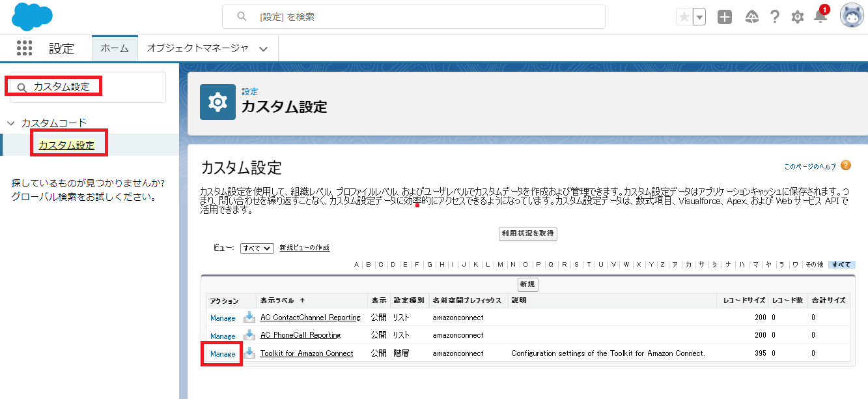Click the カスタム設定 gear header icon
The width and height of the screenshot is (868, 399).
[217, 102]
